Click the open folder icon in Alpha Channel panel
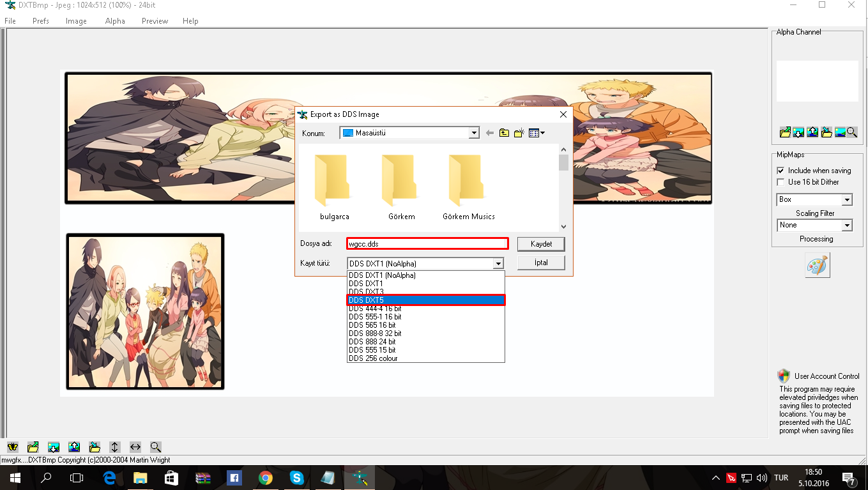The width and height of the screenshot is (868, 490). point(785,132)
